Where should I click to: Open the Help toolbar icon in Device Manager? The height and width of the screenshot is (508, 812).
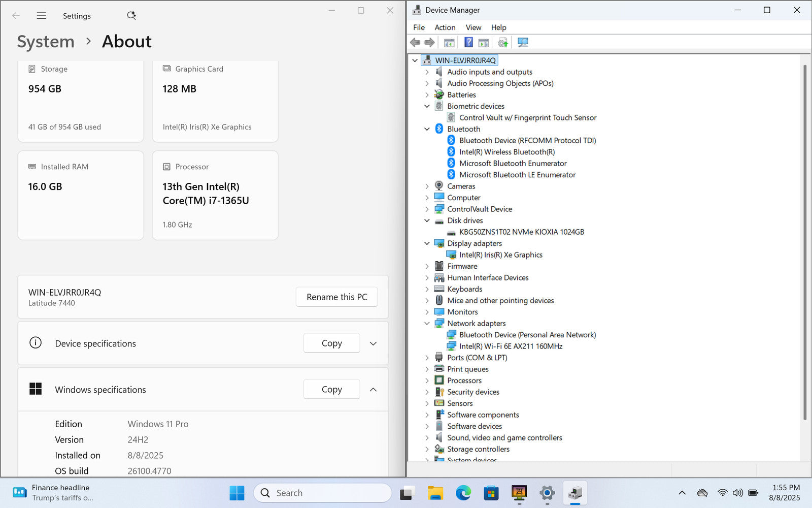pyautogui.click(x=468, y=43)
